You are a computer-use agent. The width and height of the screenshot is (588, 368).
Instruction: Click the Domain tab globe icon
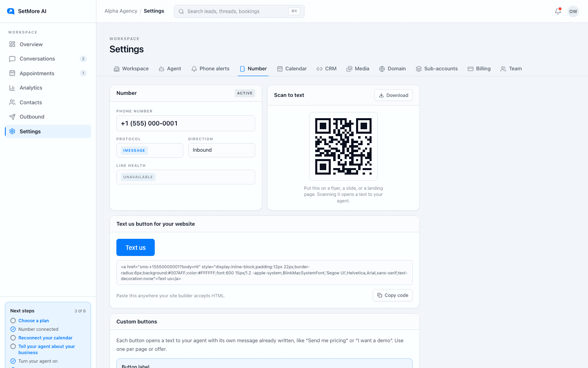[x=382, y=69]
